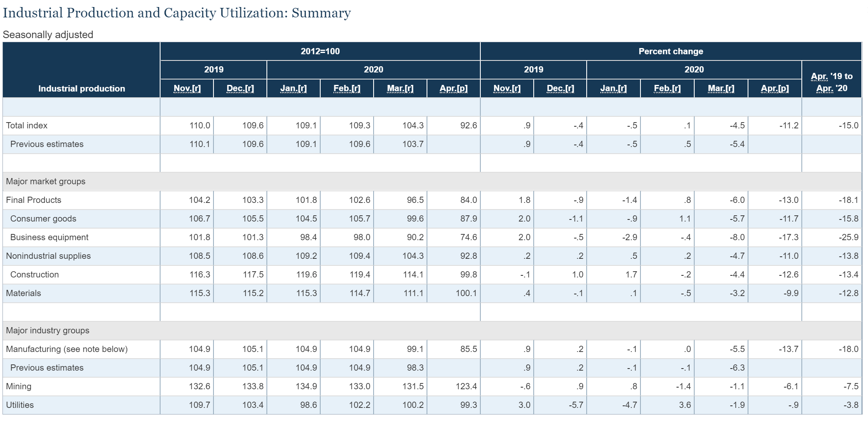Select the Mining April index value 123.4

click(x=466, y=386)
